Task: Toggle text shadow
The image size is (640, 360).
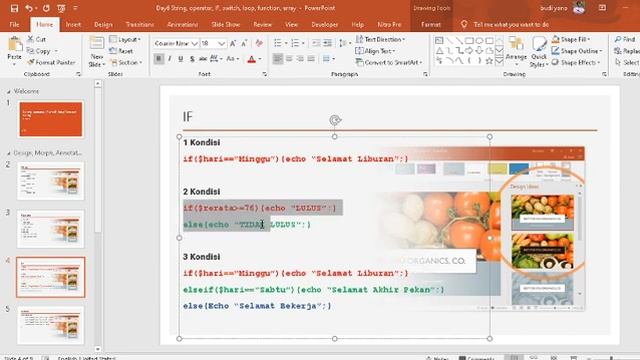Action: point(192,59)
